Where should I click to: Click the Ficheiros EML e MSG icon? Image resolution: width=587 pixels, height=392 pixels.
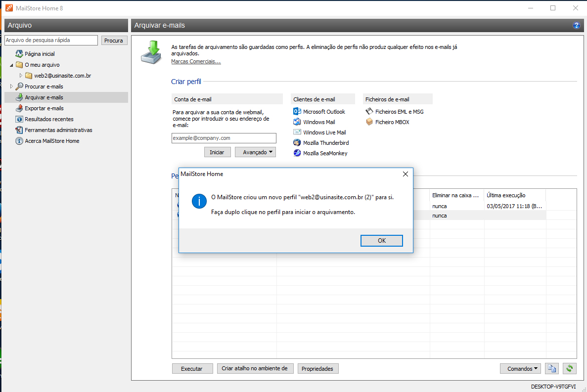tap(369, 112)
